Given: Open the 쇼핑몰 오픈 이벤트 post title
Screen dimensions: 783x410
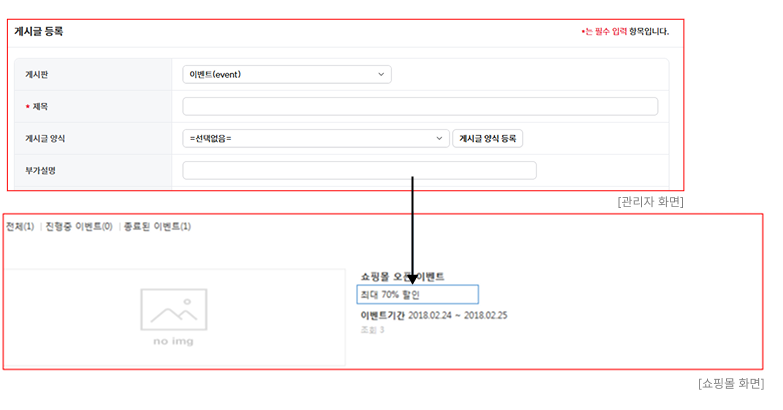Looking at the screenshot, I should [x=402, y=276].
